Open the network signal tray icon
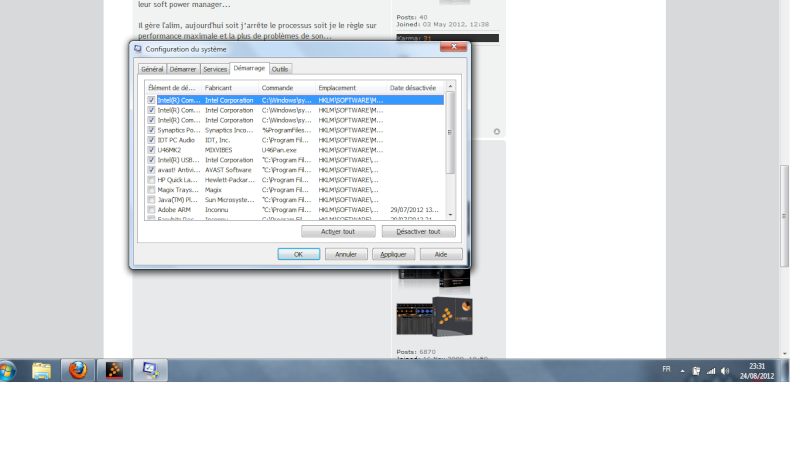The width and height of the screenshot is (800, 450). (x=711, y=371)
